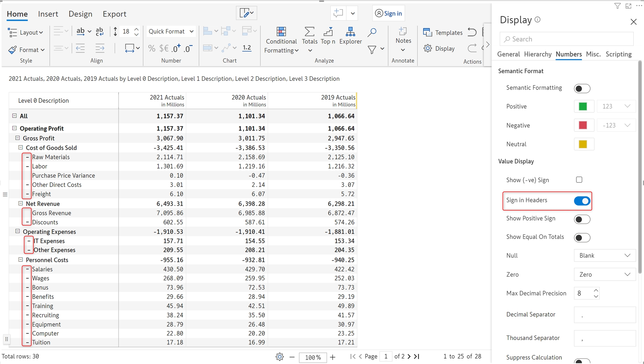Screen dimensions: 644x364
Task: Open the Null value dropdown
Action: coord(604,255)
